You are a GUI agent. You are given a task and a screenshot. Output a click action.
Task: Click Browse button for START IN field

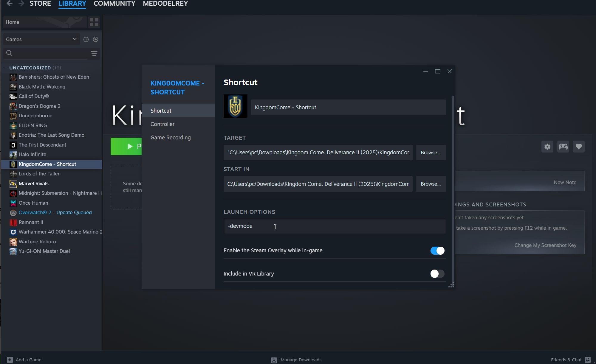coord(431,184)
